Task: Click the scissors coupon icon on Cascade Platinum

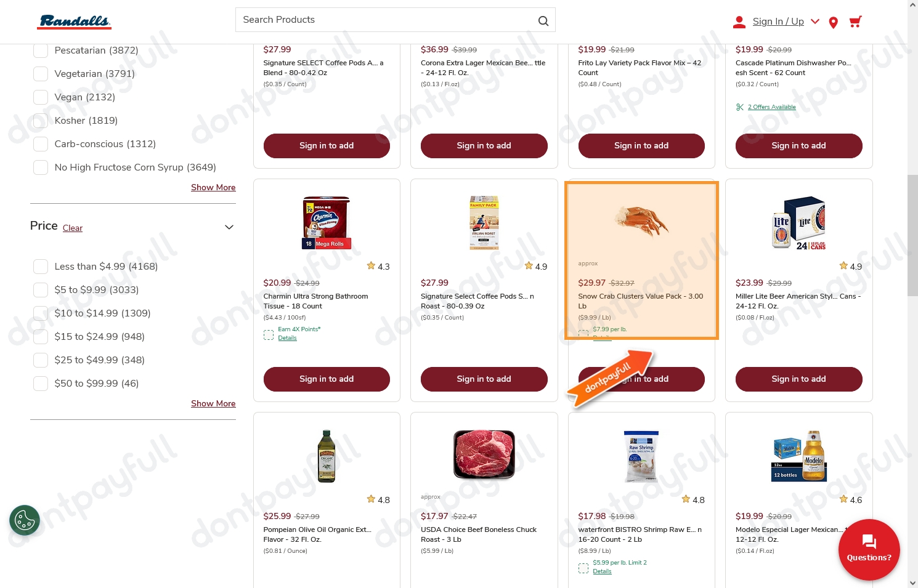Action: coord(741,107)
